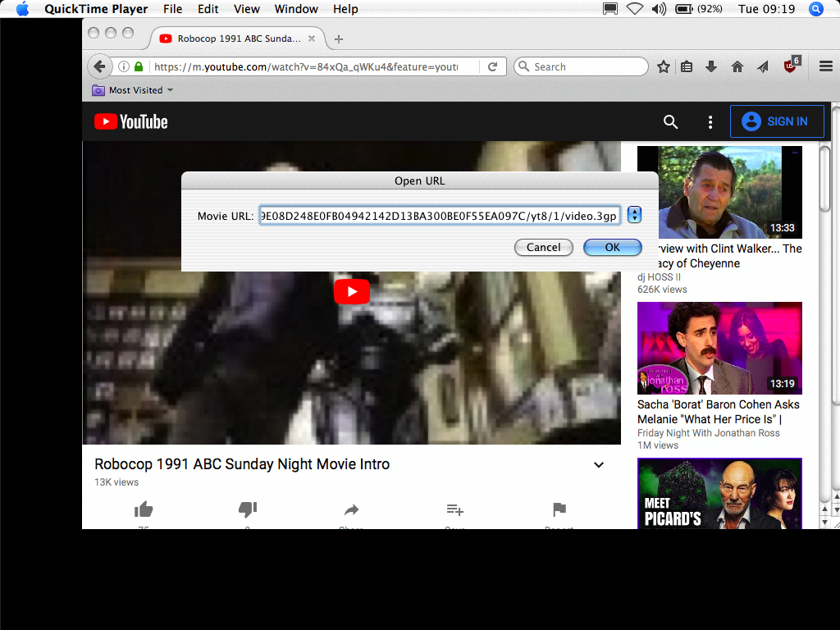Open the Wi-Fi status menu
The height and width of the screenshot is (630, 840).
coord(635,9)
